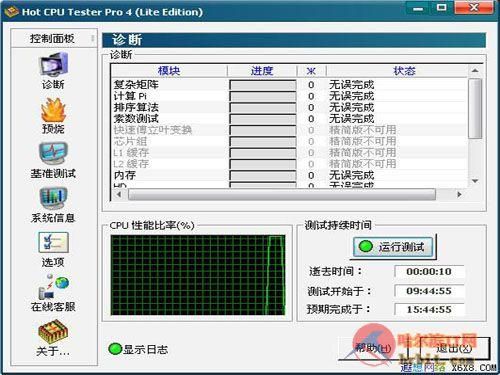Click 无误完成 status of 复杂矩阵
This screenshot has height=375, width=500.
(x=352, y=85)
